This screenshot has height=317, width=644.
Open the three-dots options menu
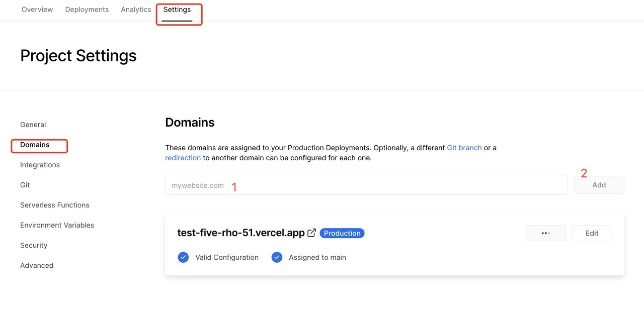546,233
